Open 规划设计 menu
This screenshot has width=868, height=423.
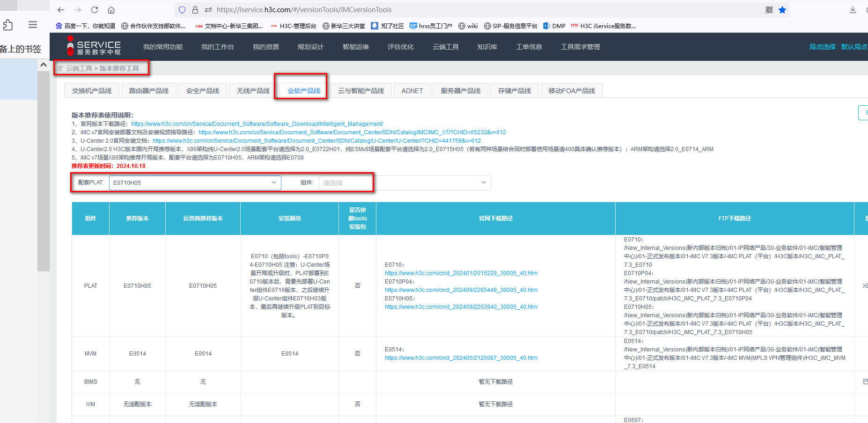(311, 47)
